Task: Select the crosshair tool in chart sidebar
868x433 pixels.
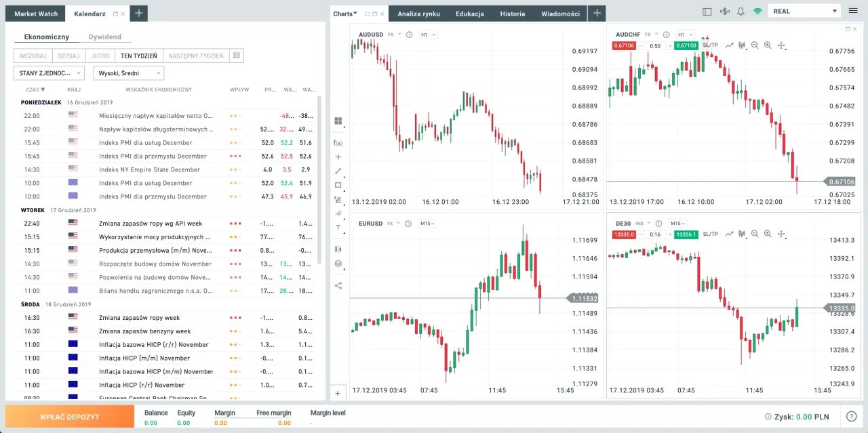Action: point(338,157)
